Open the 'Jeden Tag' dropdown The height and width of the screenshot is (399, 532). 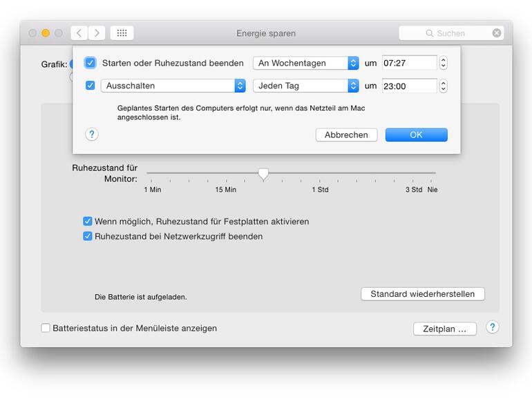click(x=305, y=86)
